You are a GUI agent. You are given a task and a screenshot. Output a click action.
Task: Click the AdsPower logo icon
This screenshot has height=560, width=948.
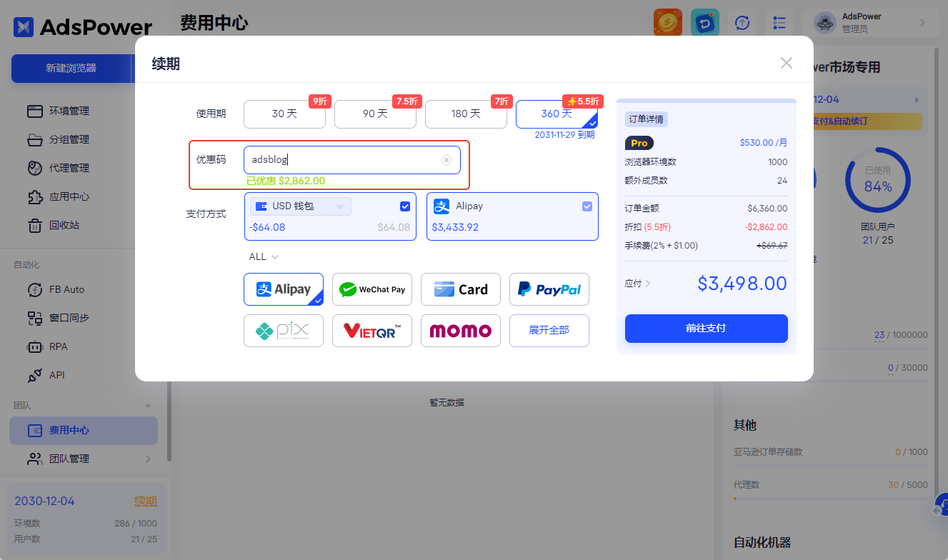pyautogui.click(x=23, y=27)
